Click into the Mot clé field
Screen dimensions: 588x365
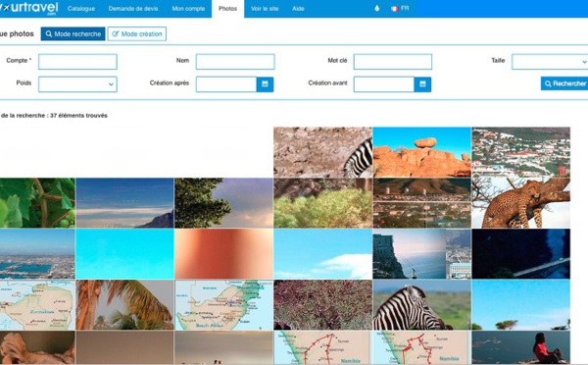(x=393, y=62)
